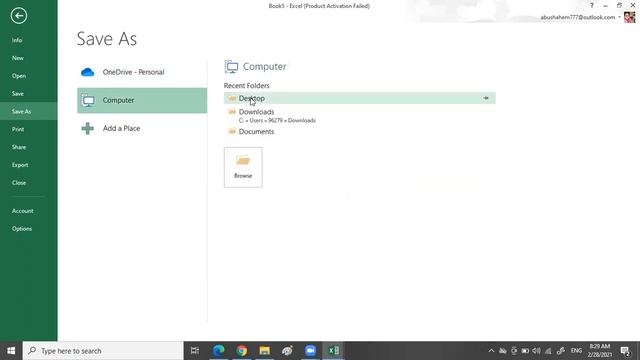The height and width of the screenshot is (360, 640).
Task: Click the Downloads folder path text
Action: 277,120
